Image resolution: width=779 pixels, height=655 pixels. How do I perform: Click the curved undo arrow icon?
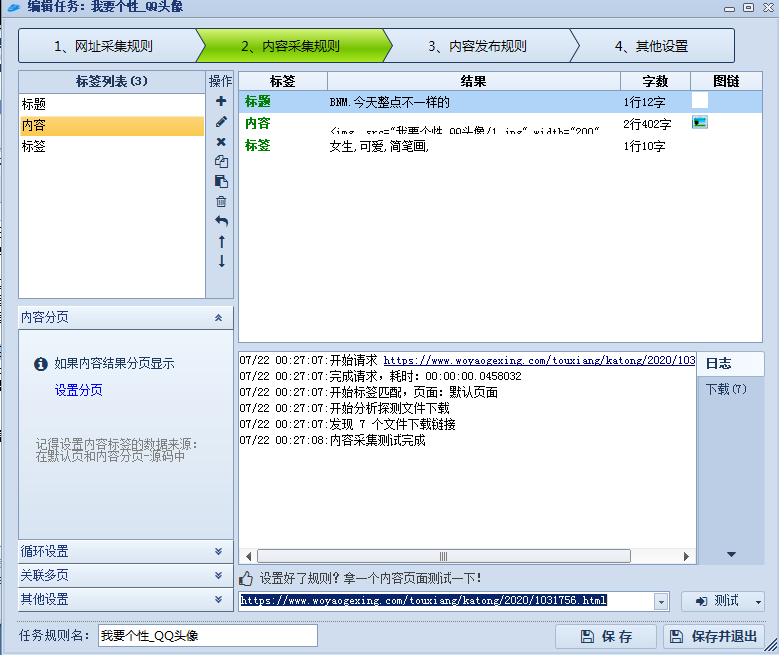[221, 221]
